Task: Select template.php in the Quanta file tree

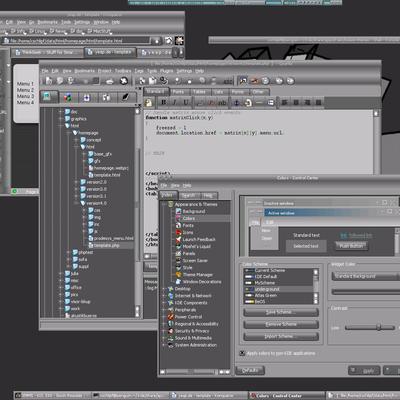Action: click(x=107, y=245)
